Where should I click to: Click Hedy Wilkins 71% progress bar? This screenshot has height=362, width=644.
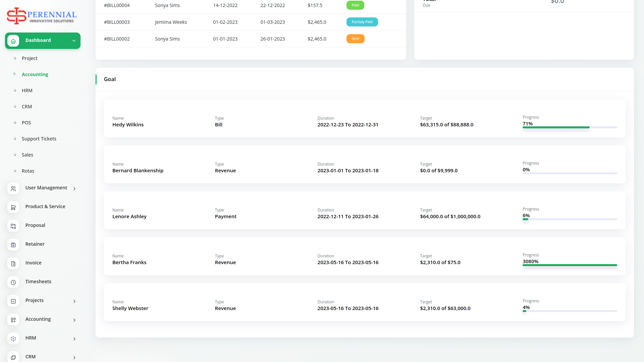tap(570, 127)
